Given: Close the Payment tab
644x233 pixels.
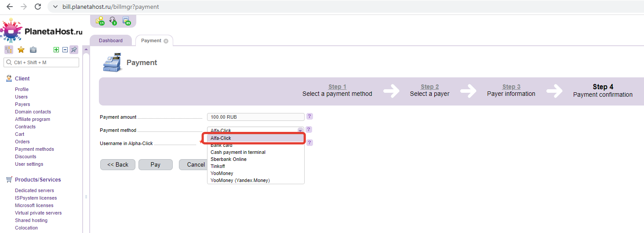Looking at the screenshot, I should (166, 41).
